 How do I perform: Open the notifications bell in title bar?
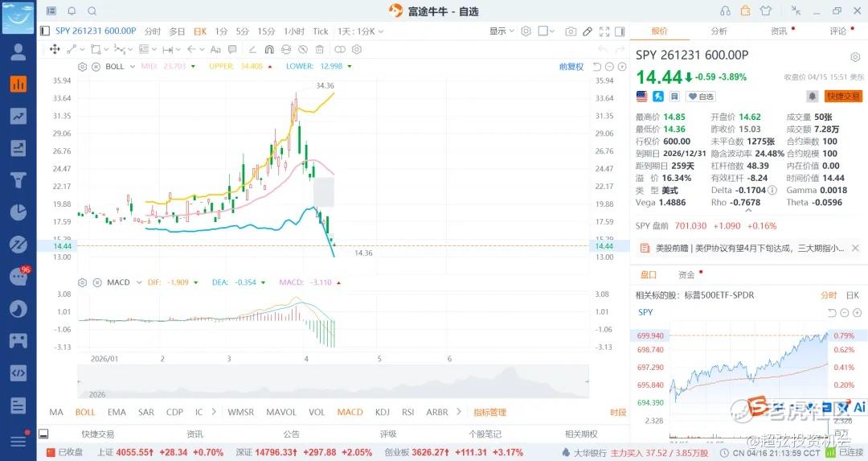click(x=72, y=10)
